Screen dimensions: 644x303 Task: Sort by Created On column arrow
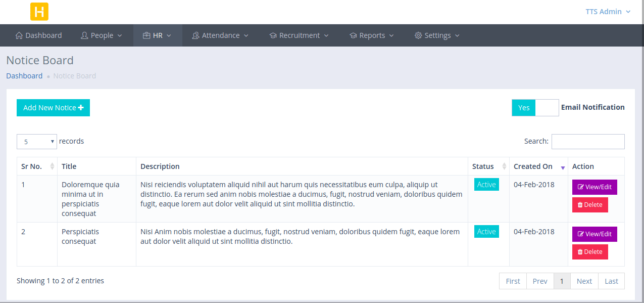pyautogui.click(x=563, y=167)
